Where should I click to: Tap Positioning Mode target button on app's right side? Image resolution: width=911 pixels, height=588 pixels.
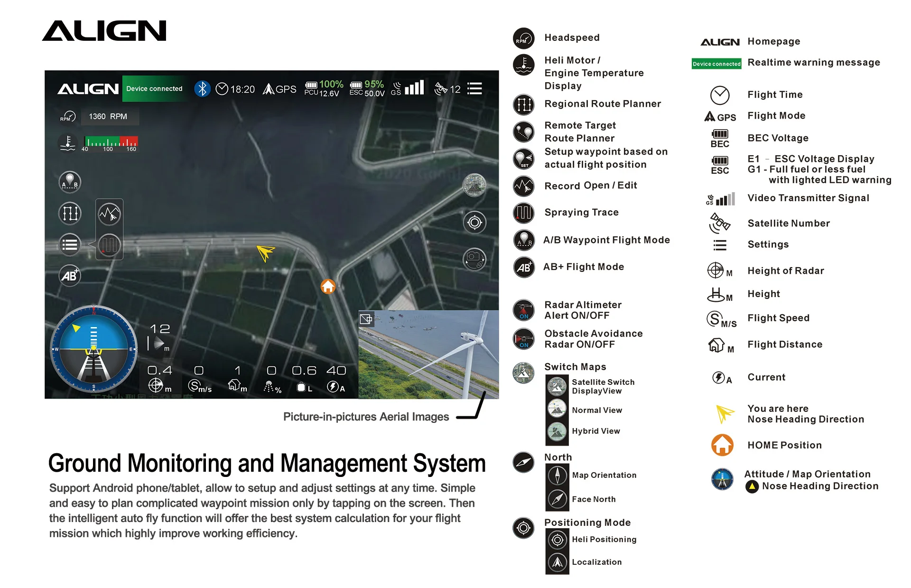474,222
